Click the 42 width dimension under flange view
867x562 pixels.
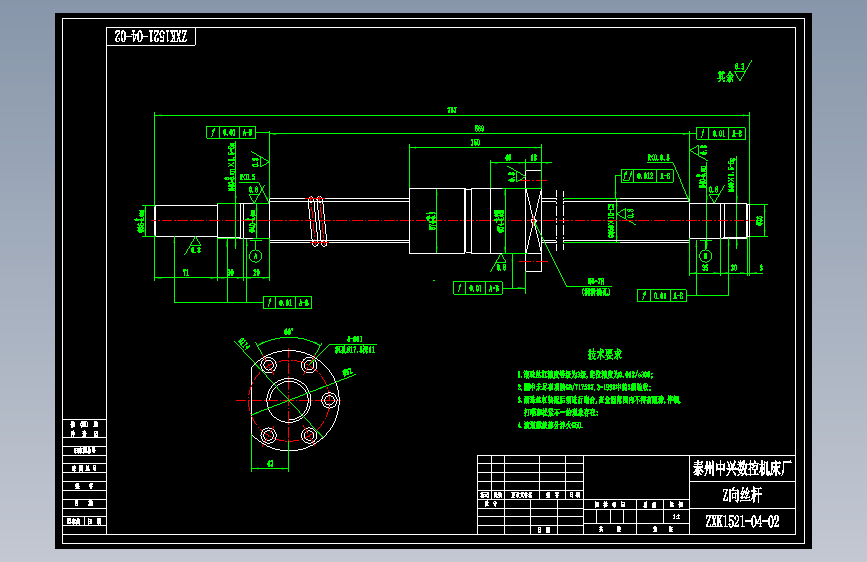pyautogui.click(x=270, y=464)
